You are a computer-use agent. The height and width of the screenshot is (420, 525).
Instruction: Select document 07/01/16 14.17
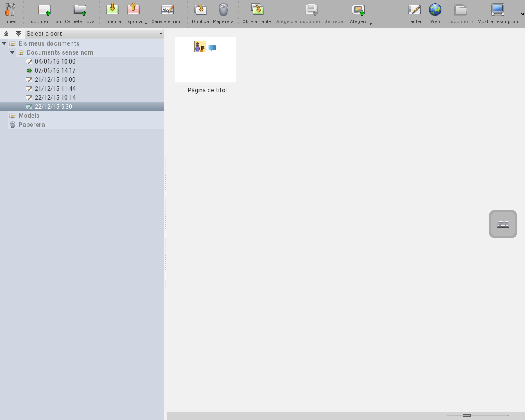55,71
